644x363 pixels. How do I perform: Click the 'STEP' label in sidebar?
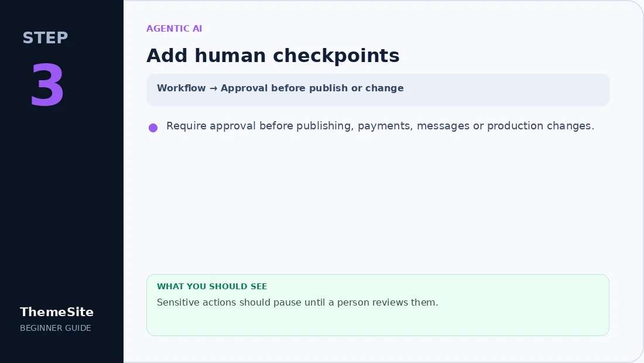[45, 38]
